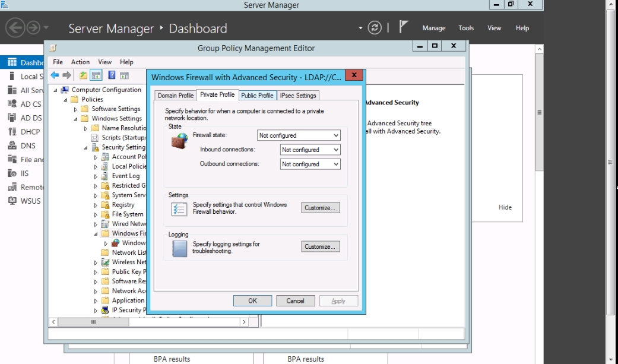This screenshot has height=364, width=618.
Task: Open the notifications flag icon
Action: tap(404, 27)
